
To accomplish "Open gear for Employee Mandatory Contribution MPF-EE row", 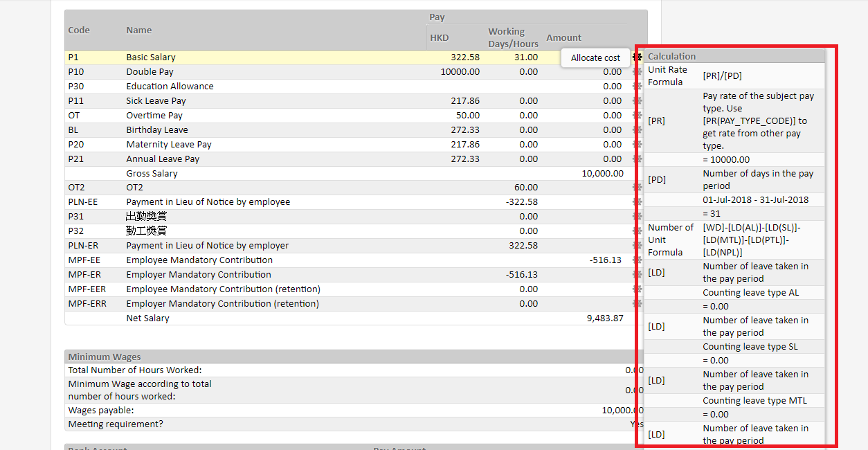I will [638, 260].
